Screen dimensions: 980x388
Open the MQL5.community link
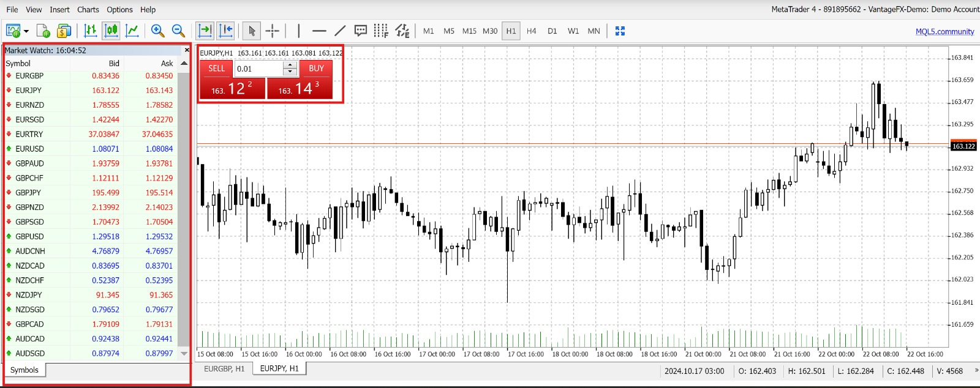944,31
